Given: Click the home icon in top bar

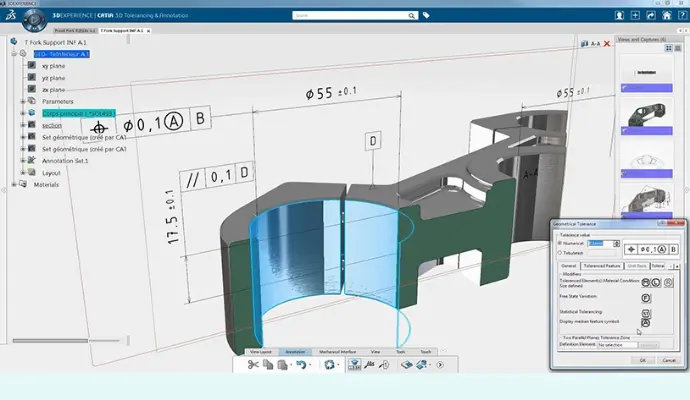Looking at the screenshot, I should 667,15.
